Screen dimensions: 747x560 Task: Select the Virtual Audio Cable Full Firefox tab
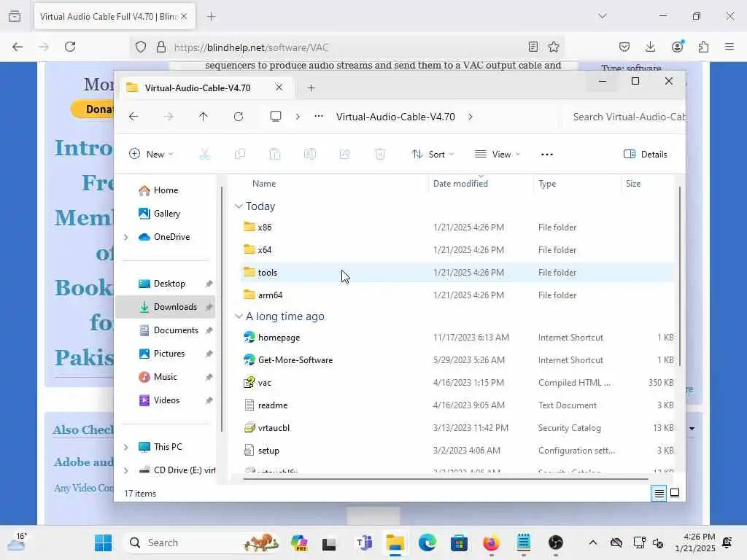point(109,17)
